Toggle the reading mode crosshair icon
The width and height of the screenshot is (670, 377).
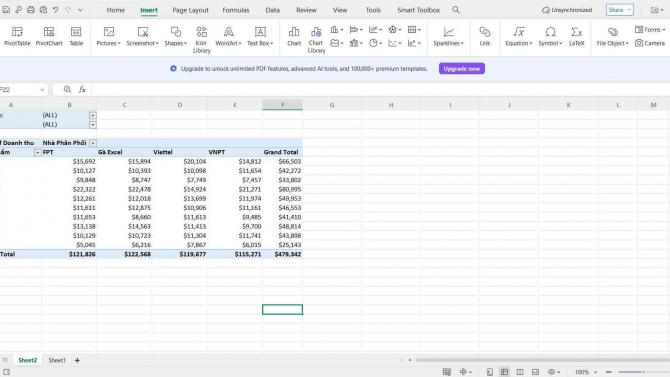(465, 372)
